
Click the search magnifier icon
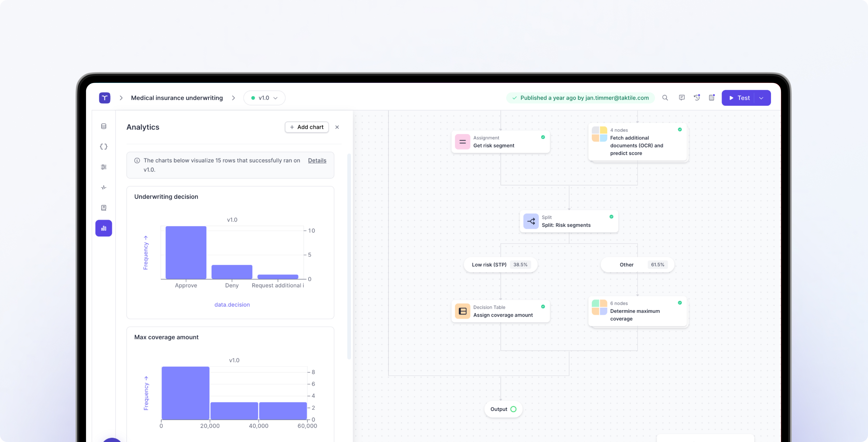(665, 98)
